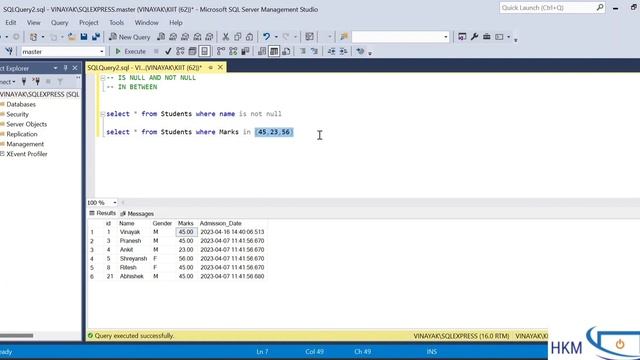The height and width of the screenshot is (360, 640).
Task: Toggle Include Live Query Statistics
Action: 233,51
